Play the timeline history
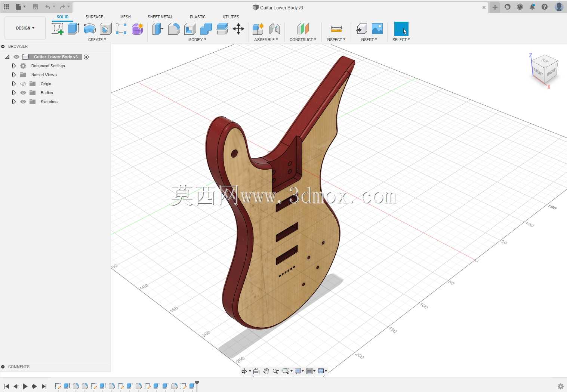Screen dimensions: 567x392 click(x=25, y=386)
